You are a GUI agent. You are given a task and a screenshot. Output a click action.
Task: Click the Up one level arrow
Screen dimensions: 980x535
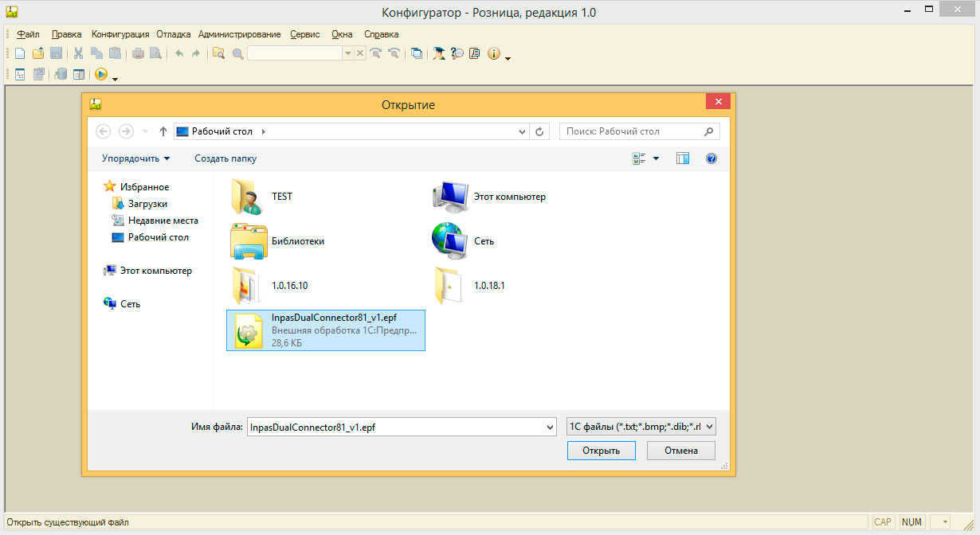pyautogui.click(x=163, y=131)
